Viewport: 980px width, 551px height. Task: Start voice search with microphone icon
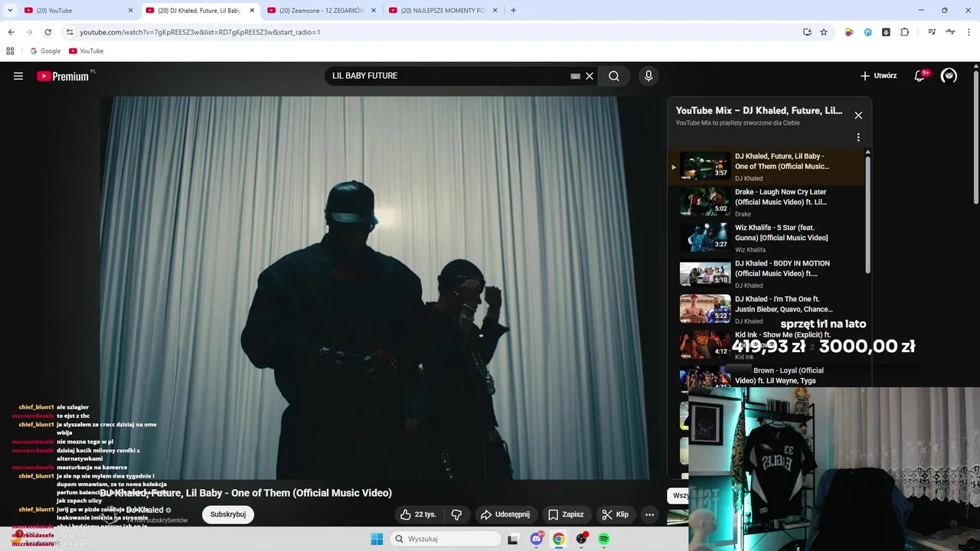click(x=648, y=76)
